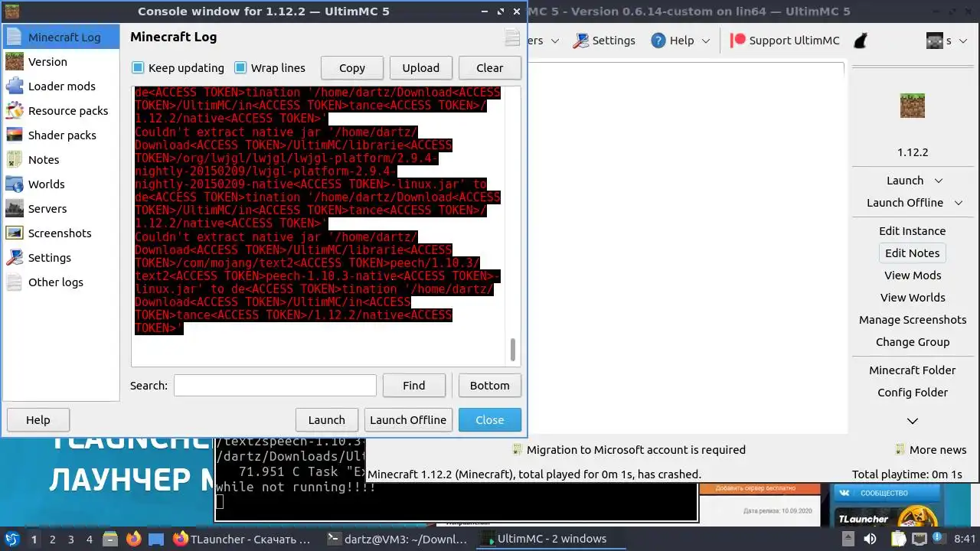Expand the Help dropdown arrow in main toolbar
The image size is (980, 551).
point(706,41)
